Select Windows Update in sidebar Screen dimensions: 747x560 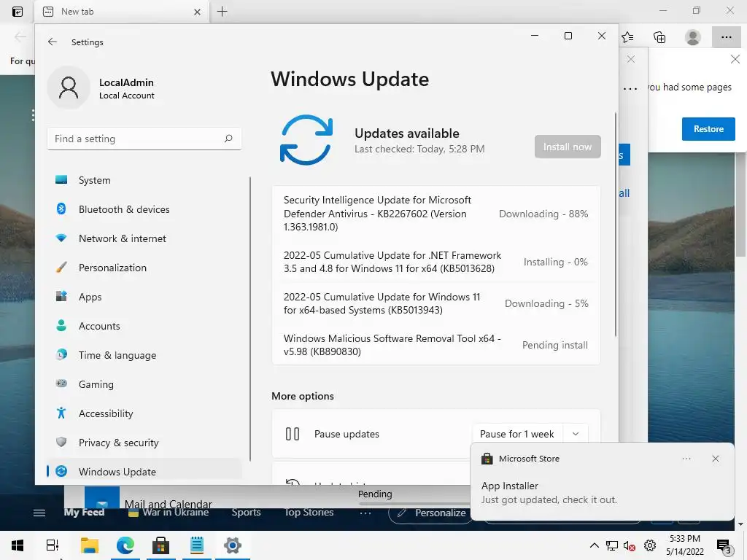click(x=144, y=472)
